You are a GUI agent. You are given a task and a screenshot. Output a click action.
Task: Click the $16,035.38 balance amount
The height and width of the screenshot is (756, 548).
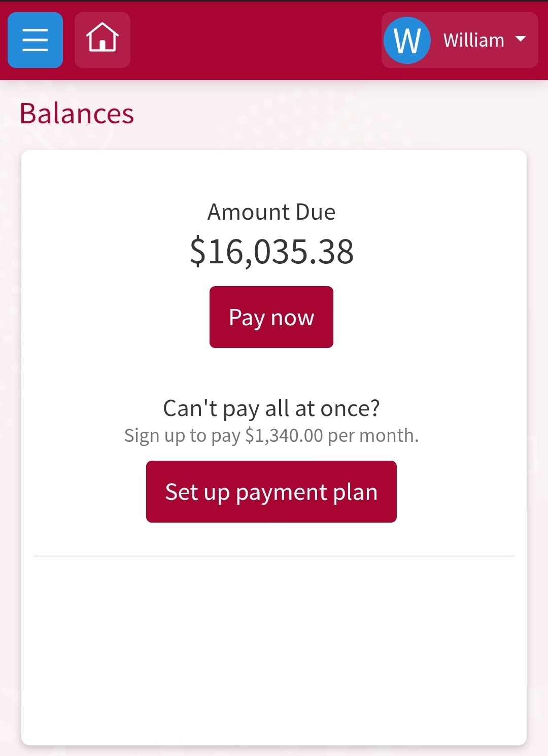271,251
